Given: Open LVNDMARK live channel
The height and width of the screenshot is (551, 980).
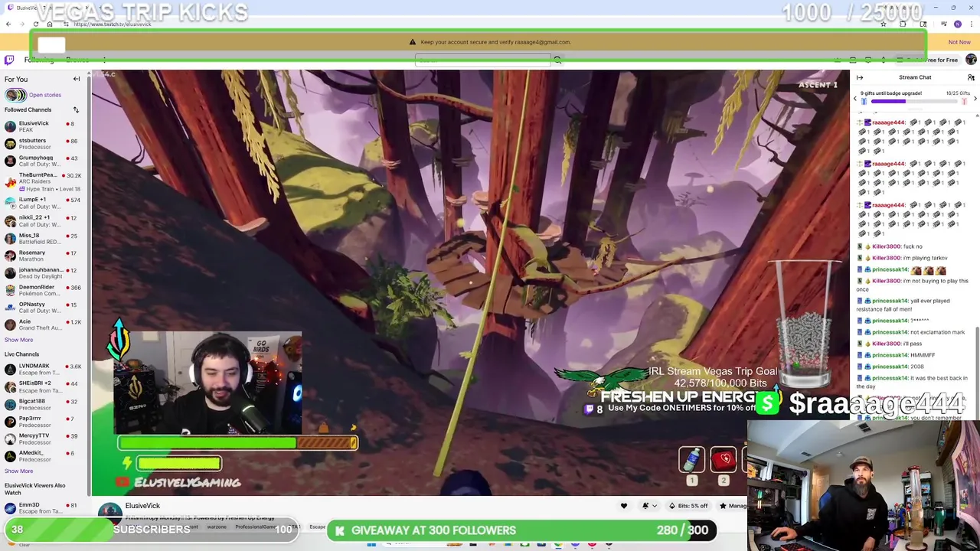Looking at the screenshot, I should point(43,369).
